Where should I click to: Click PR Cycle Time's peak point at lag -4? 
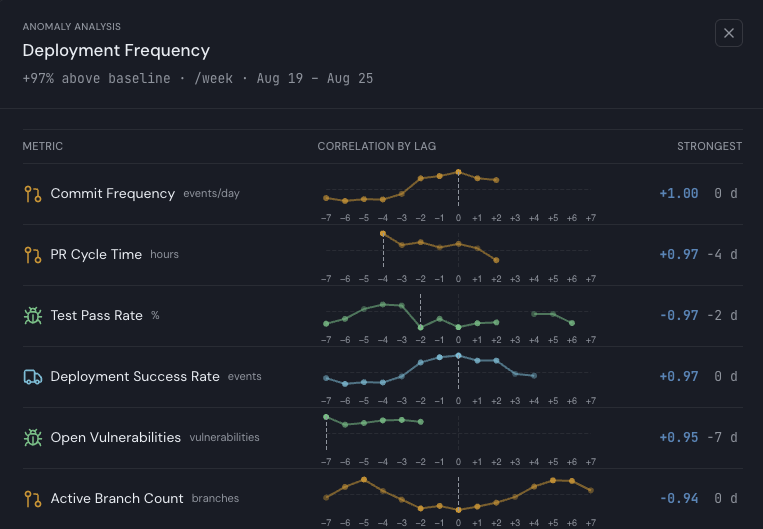tap(383, 234)
